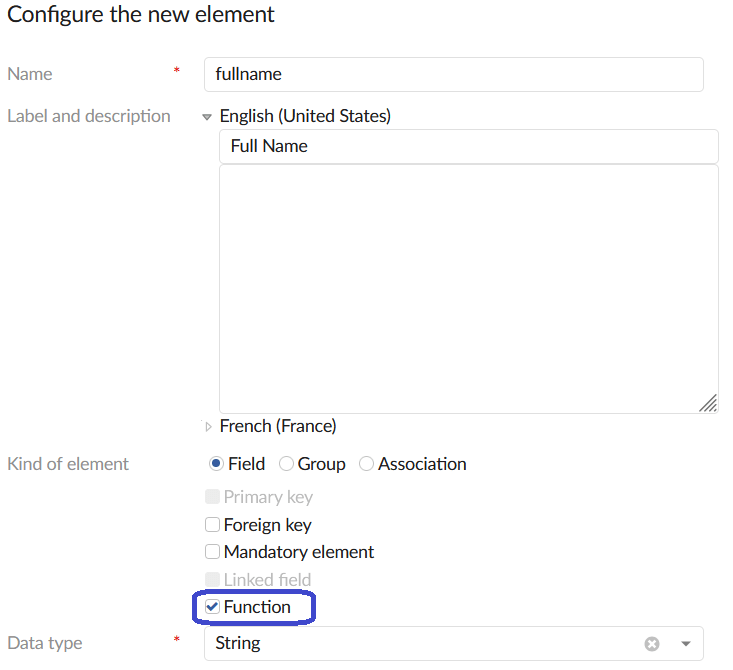
Task: Enable the Foreign key checkbox
Action: click(212, 525)
